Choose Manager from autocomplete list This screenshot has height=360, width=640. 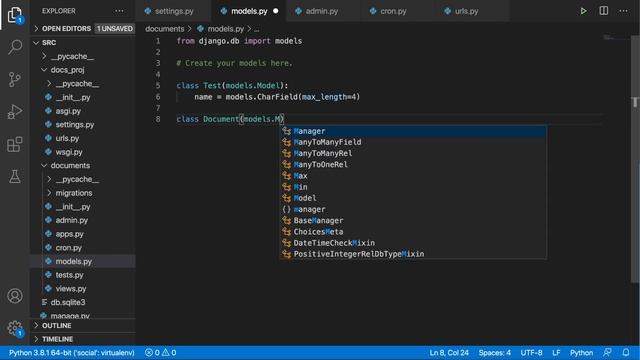coord(413,131)
